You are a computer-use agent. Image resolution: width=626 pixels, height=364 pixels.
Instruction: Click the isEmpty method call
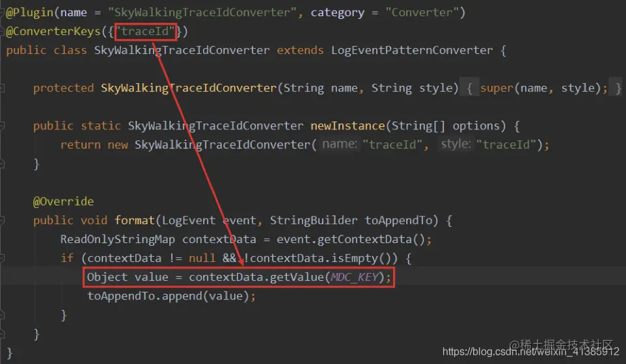pos(354,258)
